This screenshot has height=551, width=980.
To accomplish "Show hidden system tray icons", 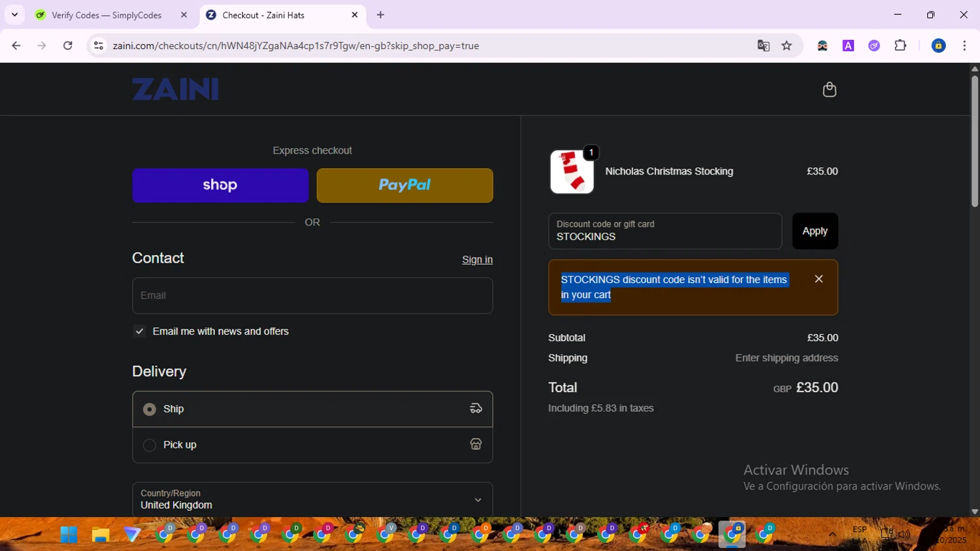I will (x=832, y=535).
